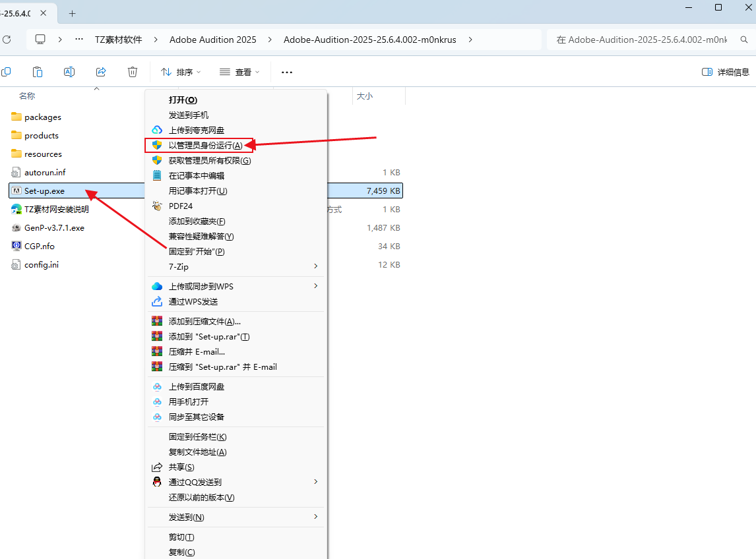Image resolution: width=756 pixels, height=559 pixels.
Task: Choose 发送到手机 menu entry
Action: [x=236, y=115]
